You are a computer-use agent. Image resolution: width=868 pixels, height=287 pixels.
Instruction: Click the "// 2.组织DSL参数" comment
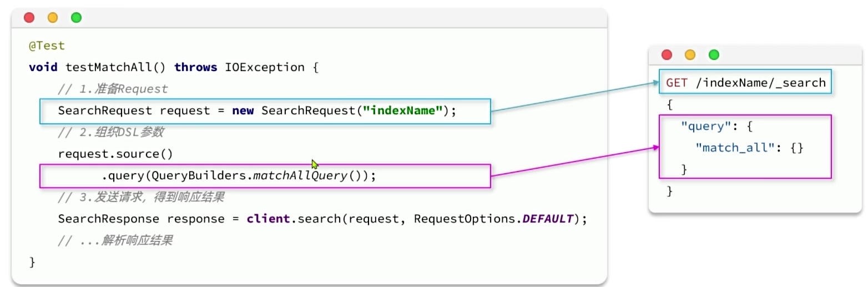click(110, 132)
